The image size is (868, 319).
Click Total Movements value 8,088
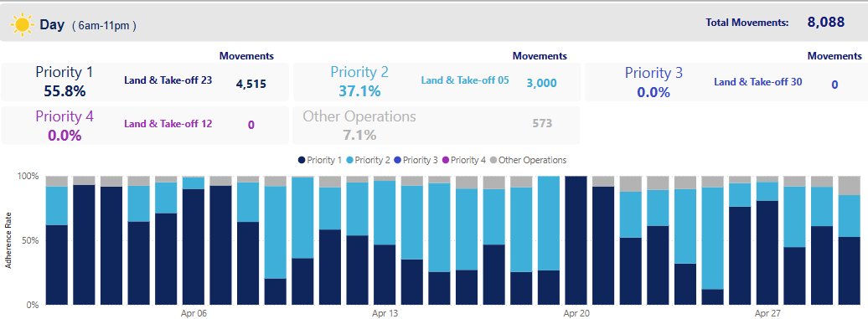[825, 22]
